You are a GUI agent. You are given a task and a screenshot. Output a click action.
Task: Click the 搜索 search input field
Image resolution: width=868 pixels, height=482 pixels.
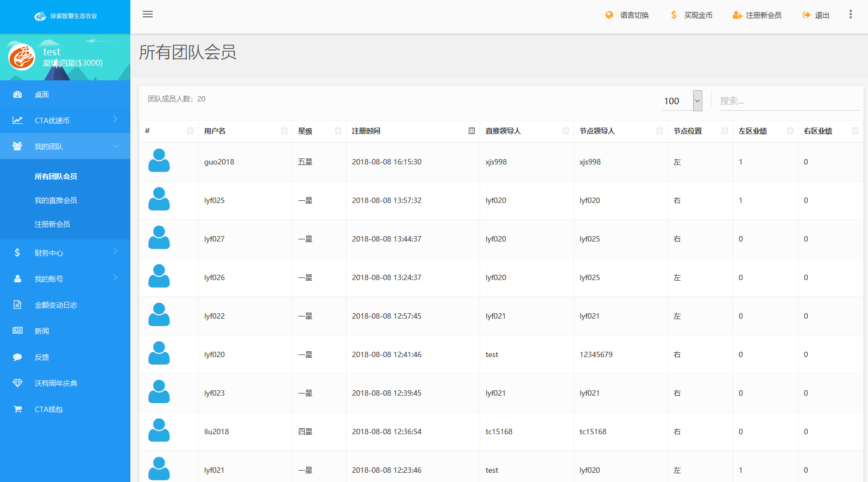[x=789, y=101]
